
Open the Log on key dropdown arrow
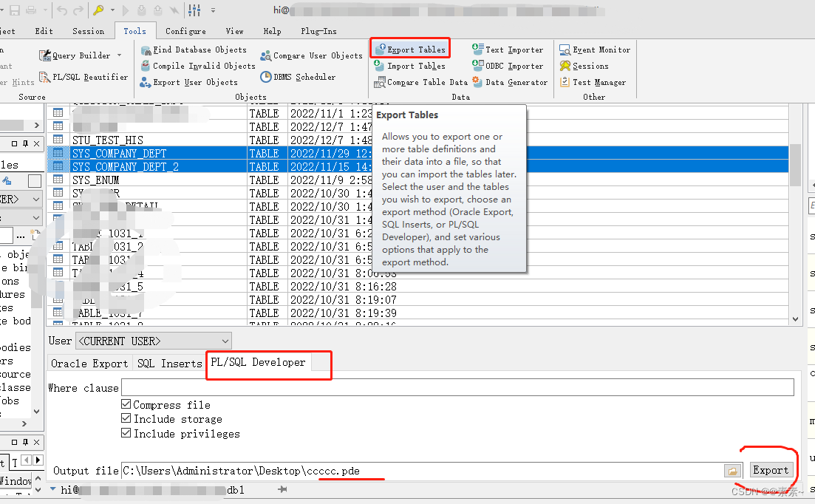[112, 10]
